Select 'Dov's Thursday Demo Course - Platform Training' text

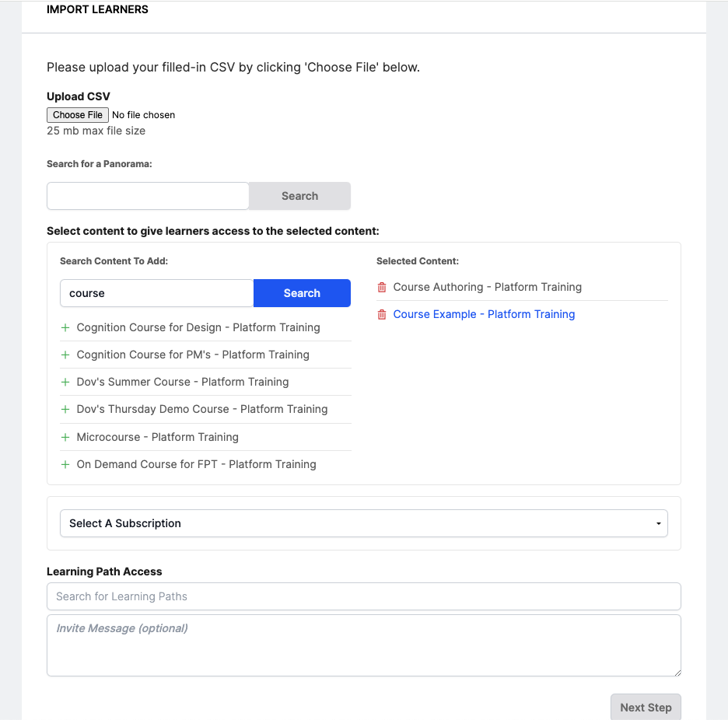tap(202, 410)
